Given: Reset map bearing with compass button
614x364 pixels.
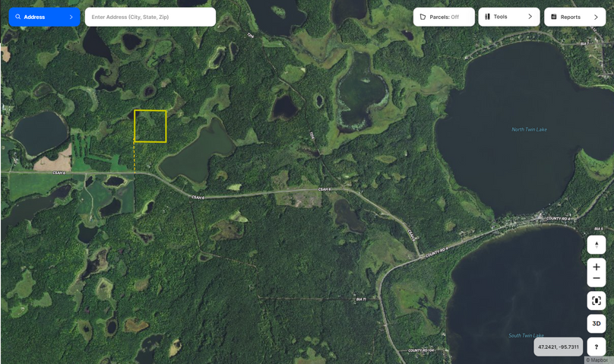Looking at the screenshot, I should pos(597,245).
